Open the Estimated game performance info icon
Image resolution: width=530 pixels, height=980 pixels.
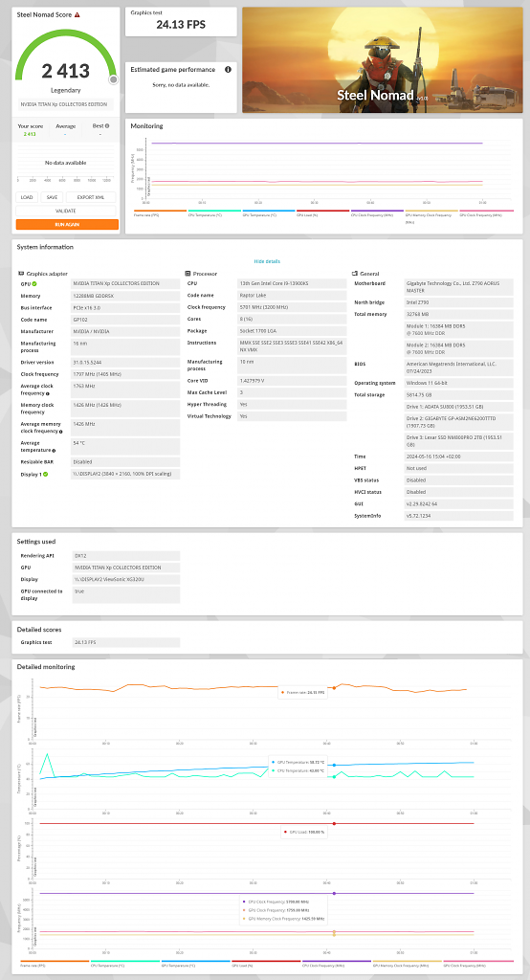point(228,69)
